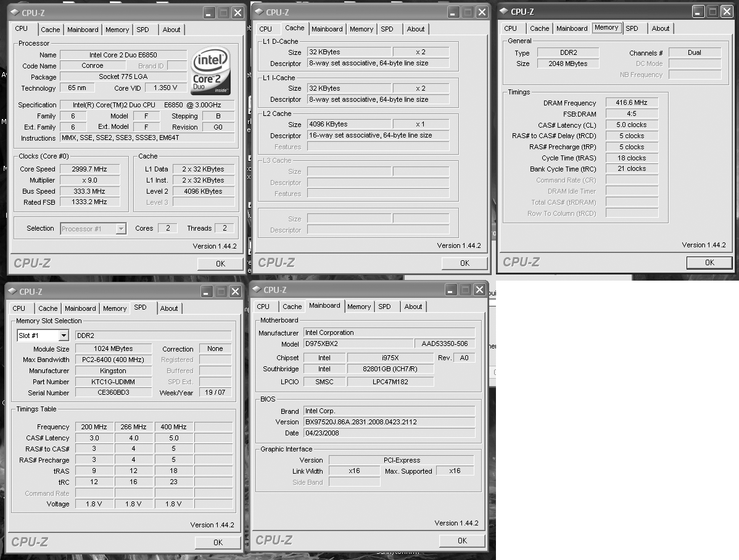The width and height of the screenshot is (739, 560).
Task: Open Memory tab in SPD window
Action: (x=115, y=309)
